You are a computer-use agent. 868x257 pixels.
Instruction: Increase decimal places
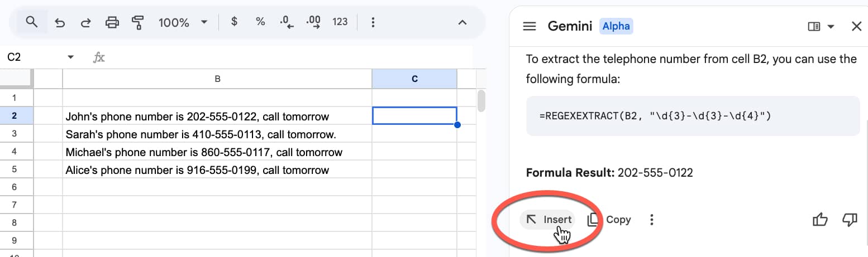pyautogui.click(x=313, y=22)
